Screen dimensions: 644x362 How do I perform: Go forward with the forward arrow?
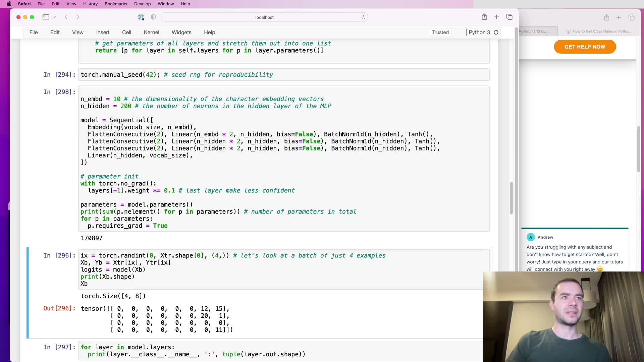click(78, 17)
